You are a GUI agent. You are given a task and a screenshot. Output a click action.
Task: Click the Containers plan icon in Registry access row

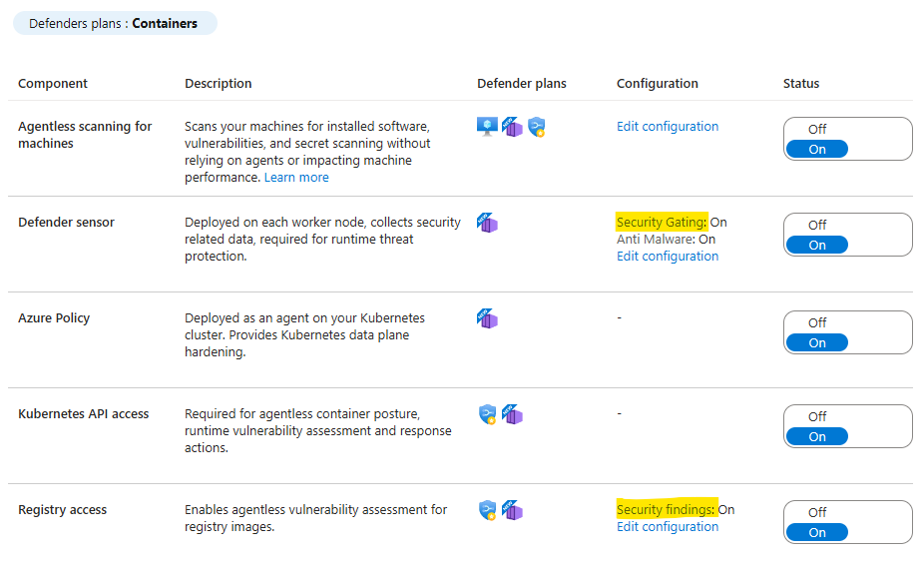point(512,510)
